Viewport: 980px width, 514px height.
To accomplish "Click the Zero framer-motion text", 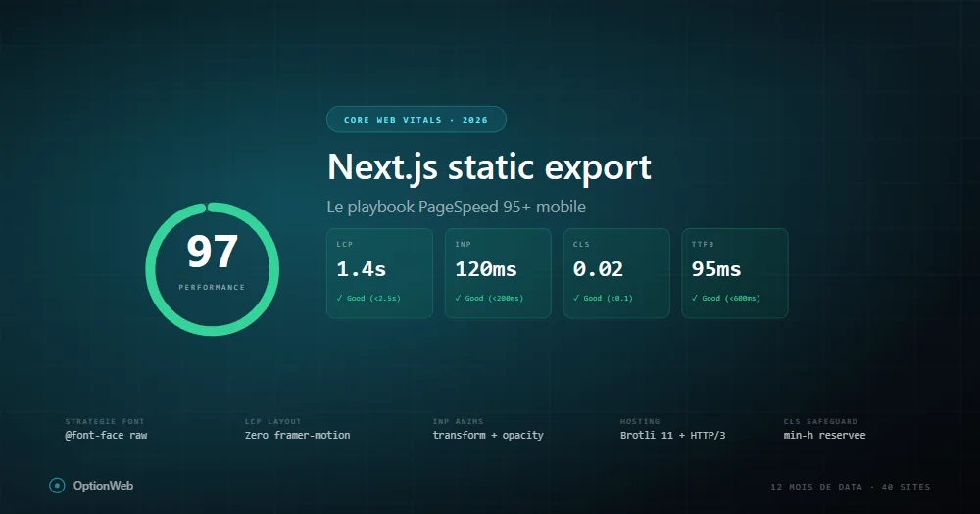I will pyautogui.click(x=298, y=436).
